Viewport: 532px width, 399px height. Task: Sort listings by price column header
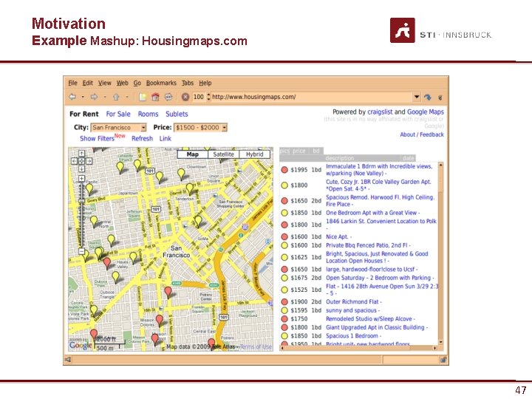click(x=299, y=151)
